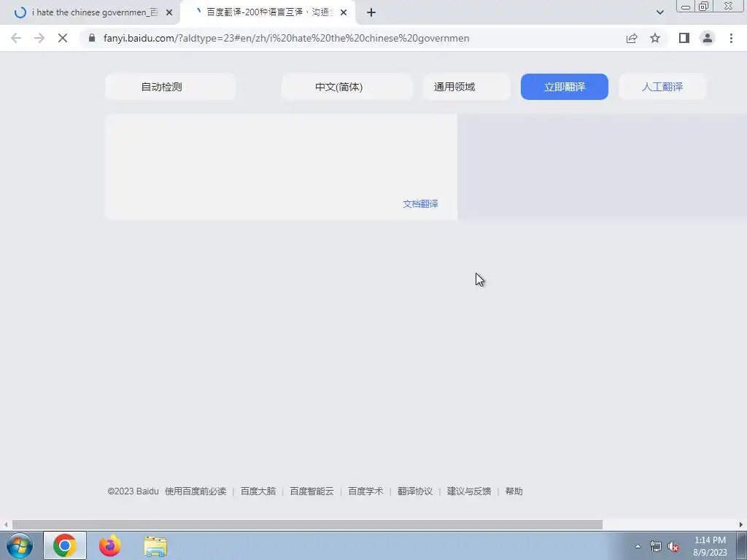This screenshot has height=560, width=747.
Task: Launch Firefox from the taskbar
Action: (110, 545)
